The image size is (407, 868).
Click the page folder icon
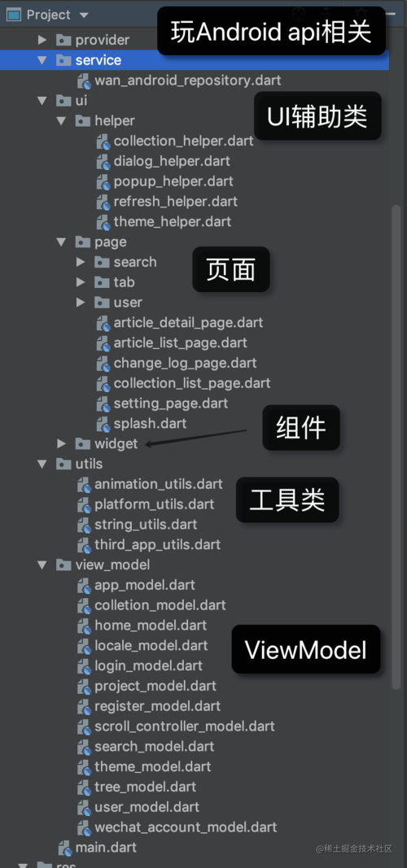click(x=82, y=242)
